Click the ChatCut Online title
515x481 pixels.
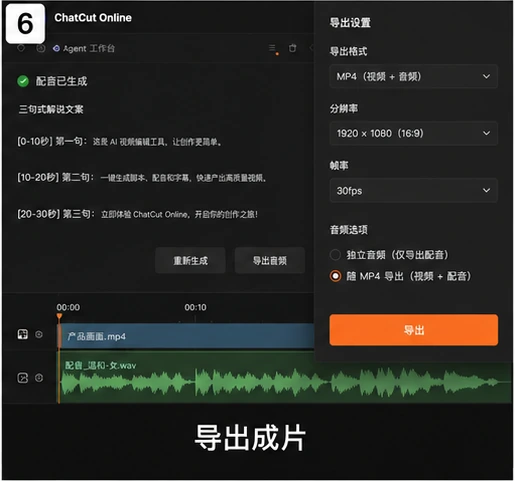93,18
